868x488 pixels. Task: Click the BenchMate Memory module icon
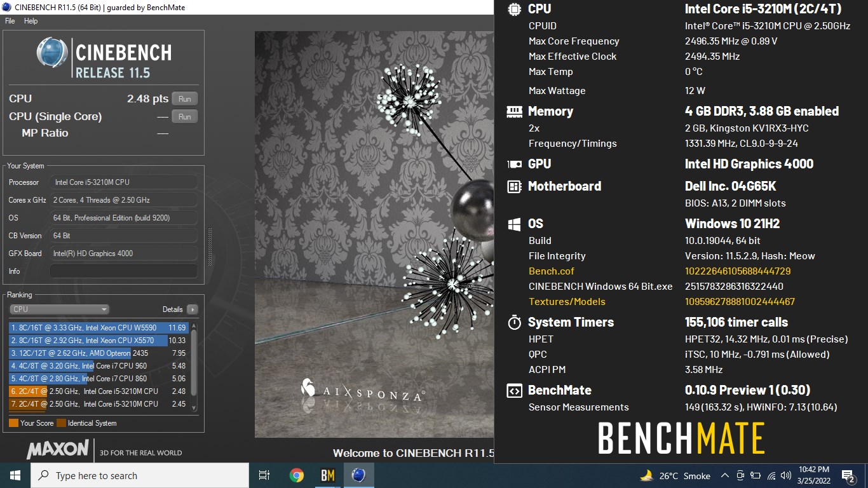(514, 111)
